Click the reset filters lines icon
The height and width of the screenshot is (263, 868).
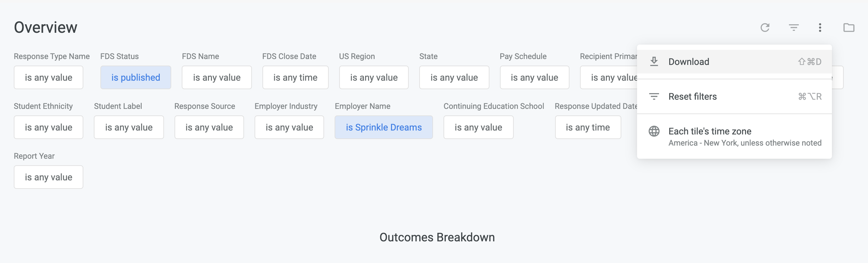point(654,97)
